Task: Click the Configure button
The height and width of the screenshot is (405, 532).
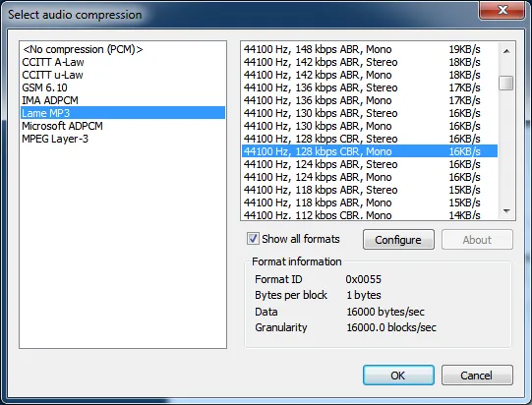Action: 398,240
